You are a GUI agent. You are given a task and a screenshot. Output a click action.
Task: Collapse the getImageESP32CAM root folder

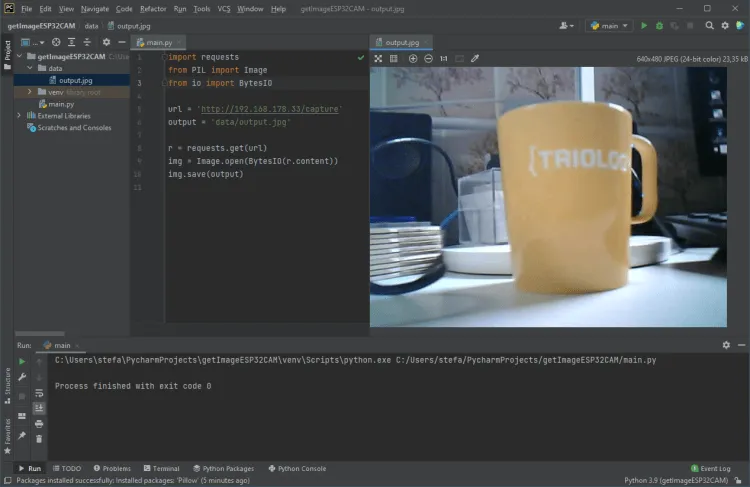pyautogui.click(x=19, y=56)
